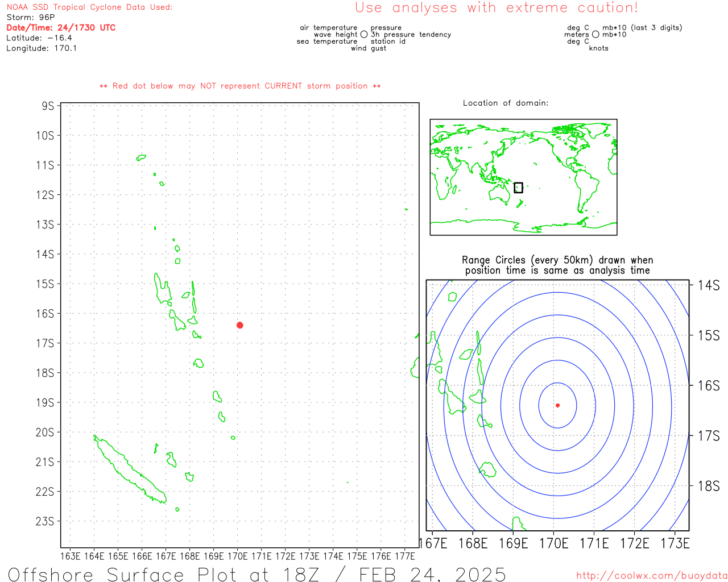Click the '14S' label on range circles map
This screenshot has height=582, width=728.
point(709,285)
